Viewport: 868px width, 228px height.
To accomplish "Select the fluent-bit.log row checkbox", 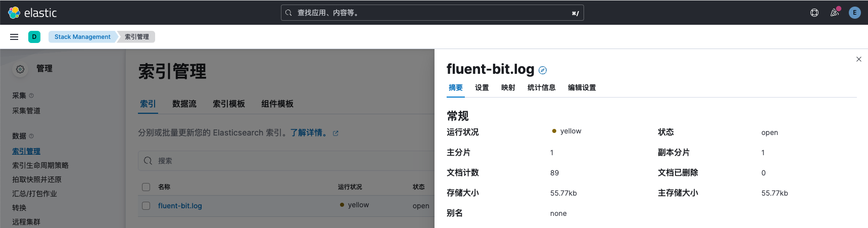I will (146, 206).
